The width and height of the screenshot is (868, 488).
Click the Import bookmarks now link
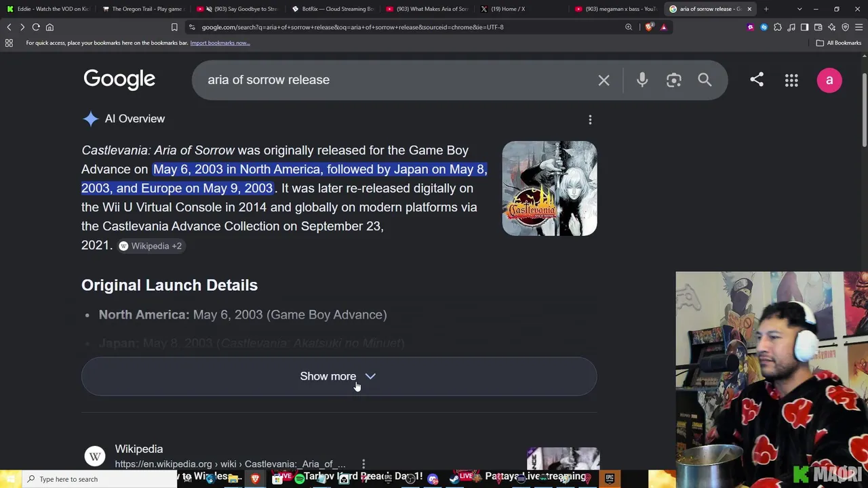(220, 43)
